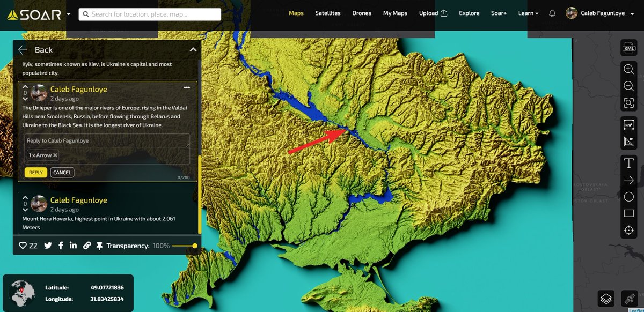The image size is (644, 312).
Task: Click the 22 likes count
Action: point(33,246)
